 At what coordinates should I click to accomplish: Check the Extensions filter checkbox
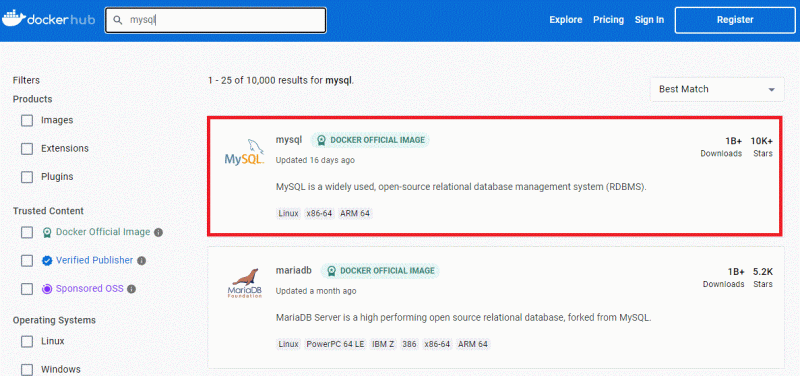click(27, 149)
